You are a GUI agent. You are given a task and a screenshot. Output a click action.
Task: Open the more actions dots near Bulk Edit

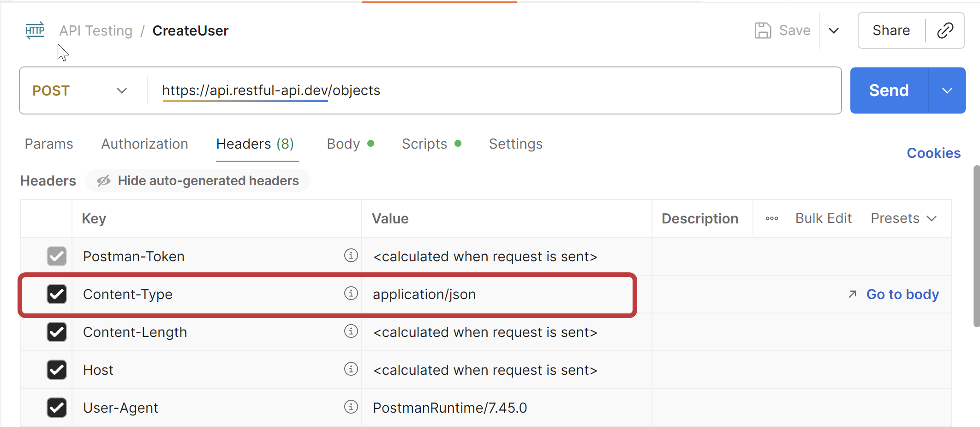point(771,218)
